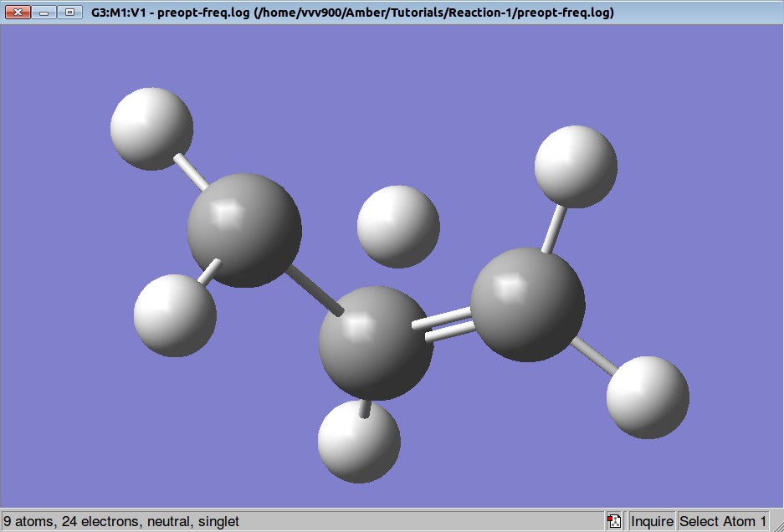Maximize the G3:M1:V1 molecule window
Image resolution: width=784 pixels, height=532 pixels.
[70, 12]
